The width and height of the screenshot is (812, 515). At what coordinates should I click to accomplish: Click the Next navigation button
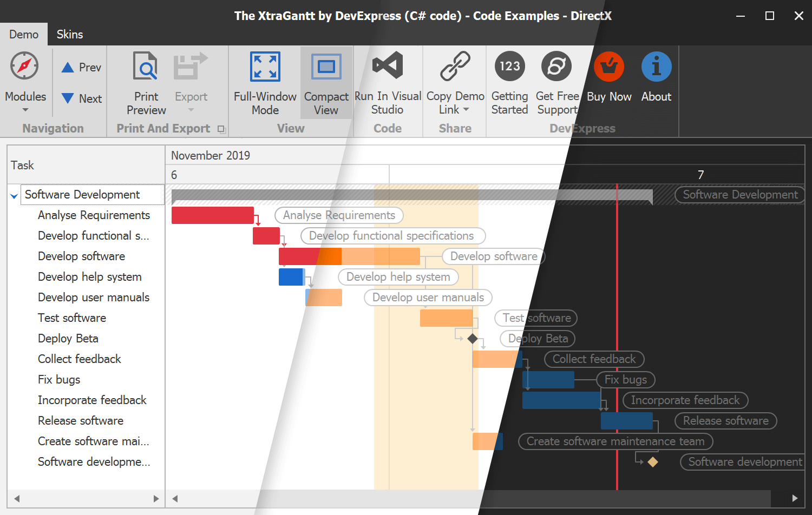80,98
